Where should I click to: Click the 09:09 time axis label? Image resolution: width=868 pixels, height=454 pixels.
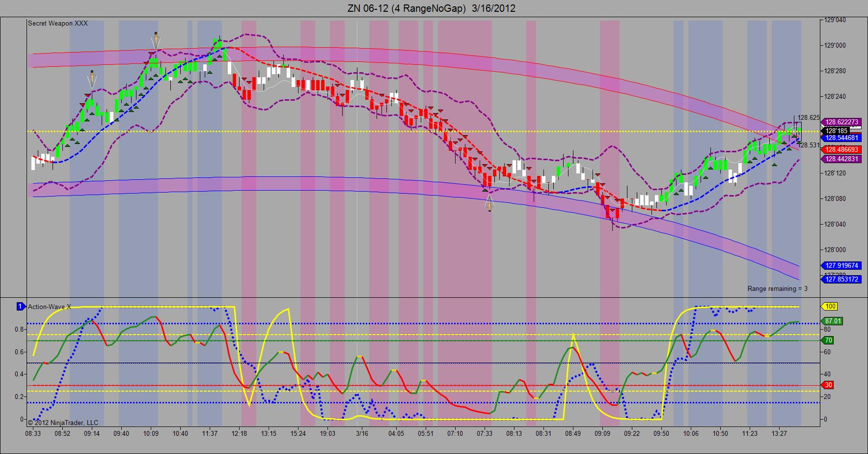pos(602,434)
